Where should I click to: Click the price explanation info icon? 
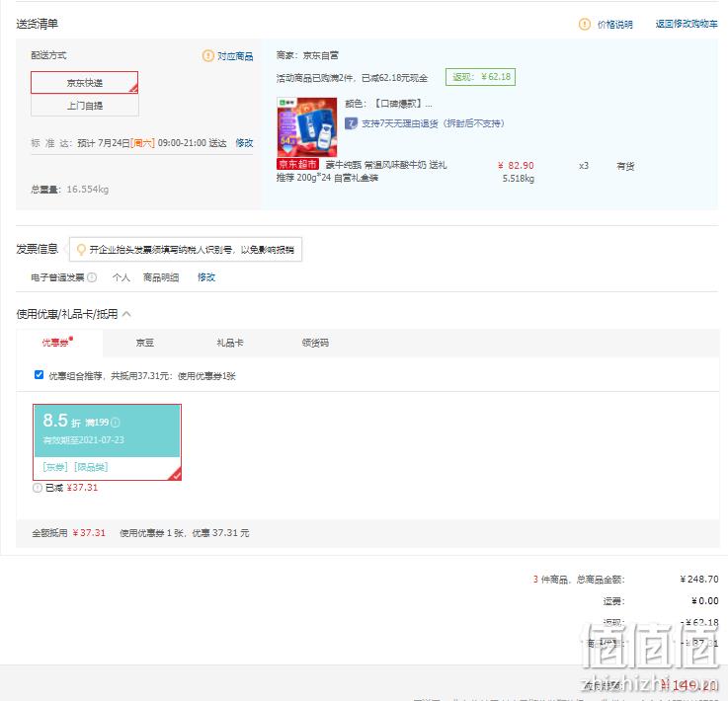584,24
